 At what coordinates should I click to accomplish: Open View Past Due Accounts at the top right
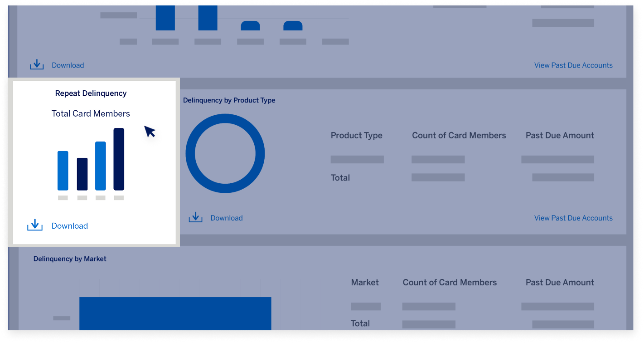pyautogui.click(x=573, y=65)
